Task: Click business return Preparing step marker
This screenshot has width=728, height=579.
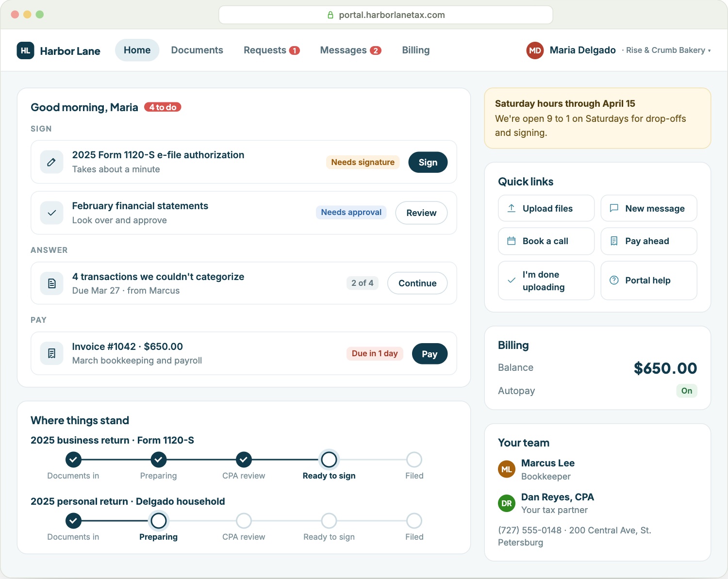Action: tap(159, 459)
